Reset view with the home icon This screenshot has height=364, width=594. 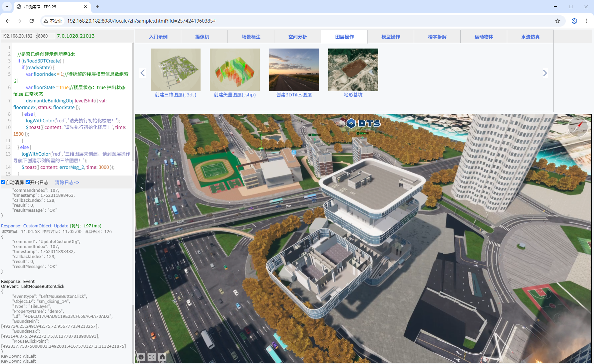pos(162,357)
